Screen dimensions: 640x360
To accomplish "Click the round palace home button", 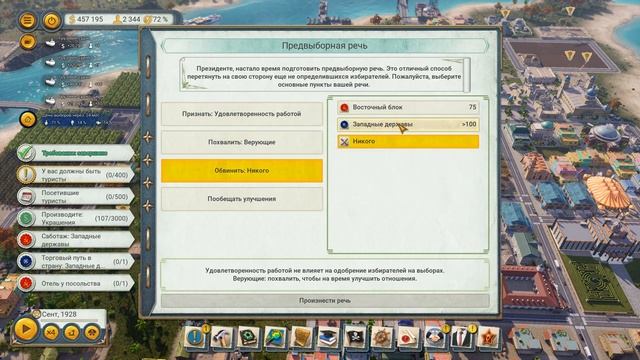I will coord(28,120).
